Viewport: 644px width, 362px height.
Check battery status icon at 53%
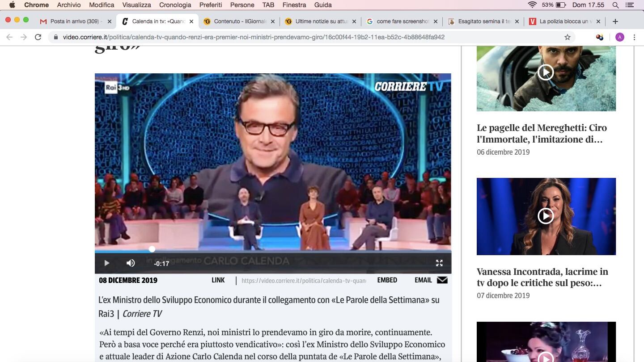click(x=561, y=5)
